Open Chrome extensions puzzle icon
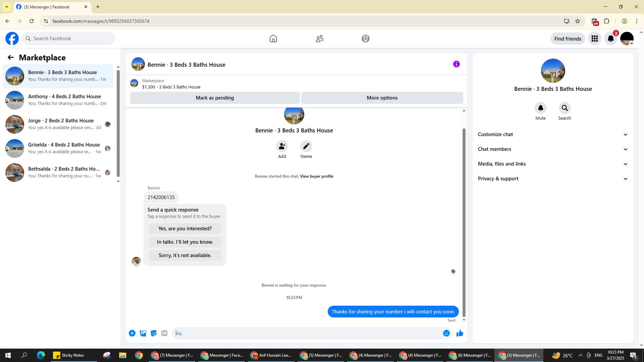 (x=606, y=21)
